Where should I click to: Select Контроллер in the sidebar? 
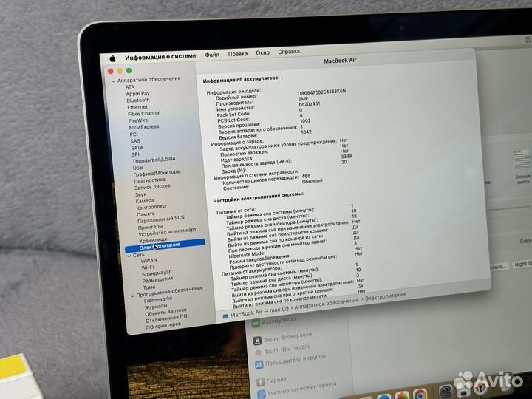[151, 207]
